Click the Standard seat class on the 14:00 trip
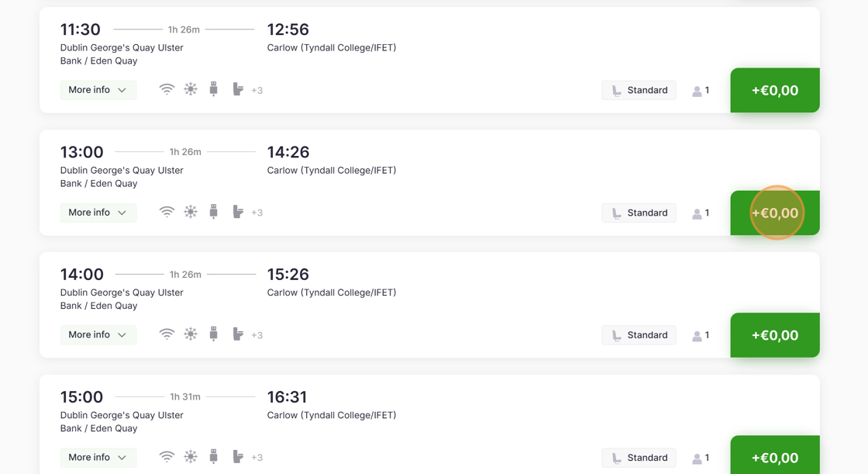The image size is (868, 474). click(639, 335)
